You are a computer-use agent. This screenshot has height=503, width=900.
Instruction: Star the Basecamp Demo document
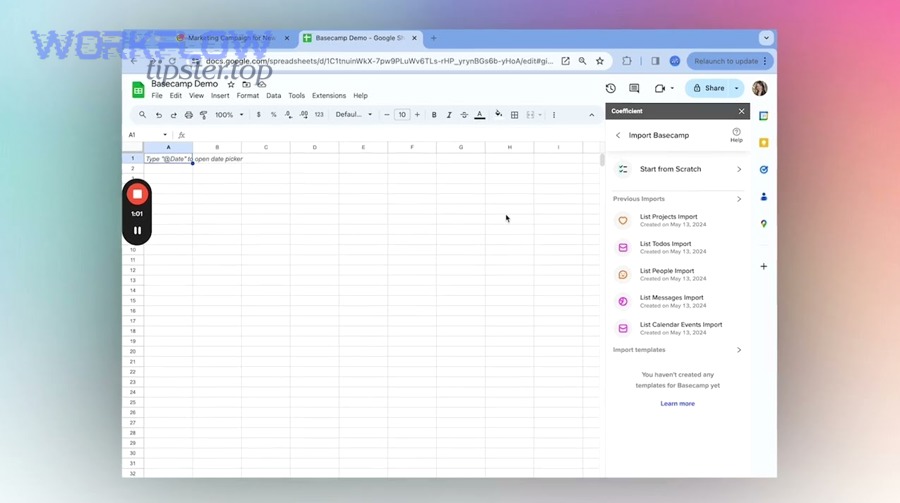click(x=231, y=84)
